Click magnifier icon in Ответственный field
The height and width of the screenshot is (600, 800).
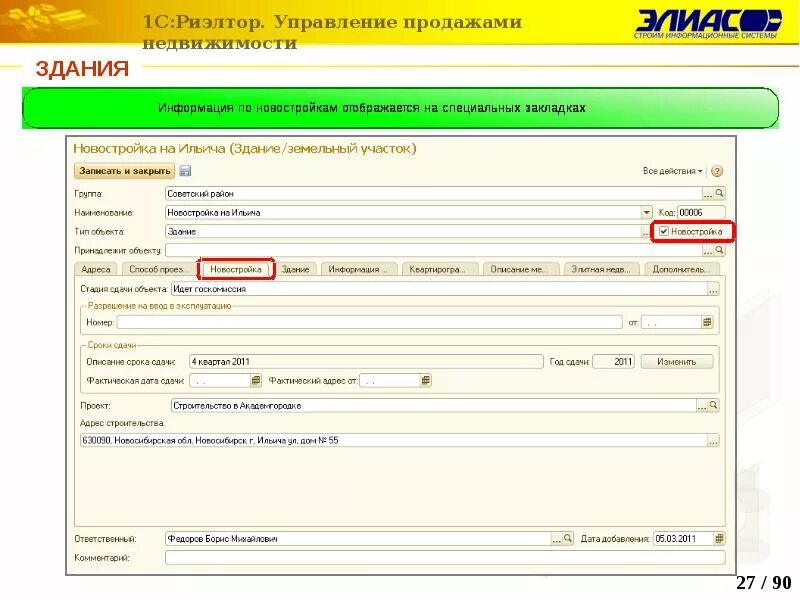[568, 539]
